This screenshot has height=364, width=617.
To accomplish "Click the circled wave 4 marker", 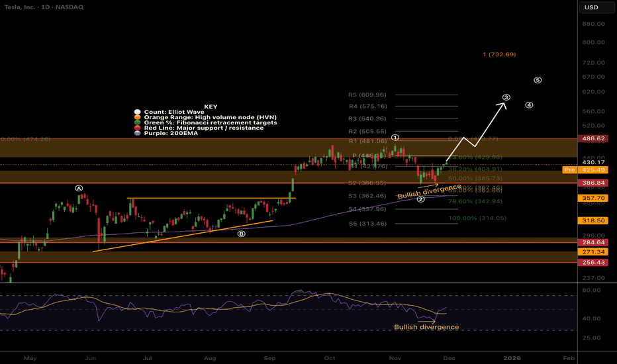I will 529,105.
